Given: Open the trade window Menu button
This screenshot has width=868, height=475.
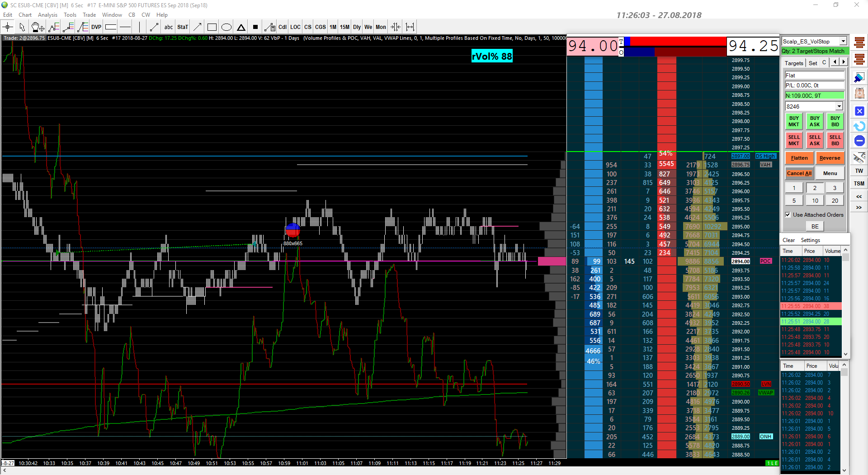Looking at the screenshot, I should [x=830, y=173].
